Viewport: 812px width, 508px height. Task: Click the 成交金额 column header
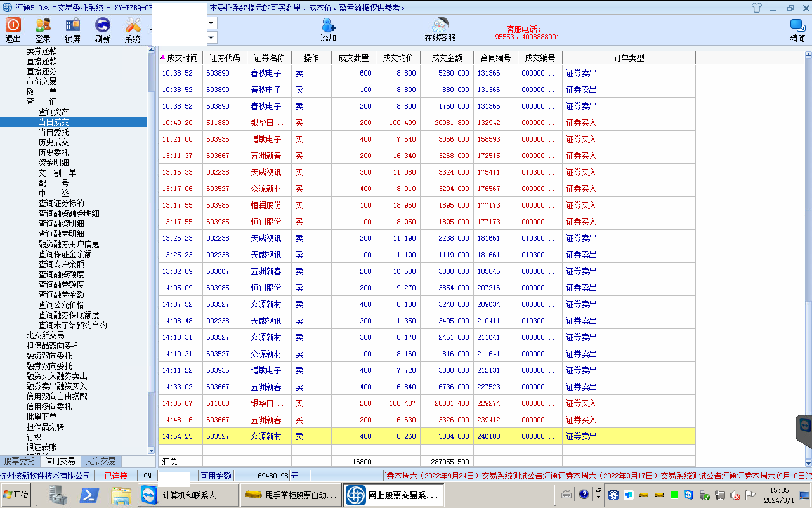(447, 58)
